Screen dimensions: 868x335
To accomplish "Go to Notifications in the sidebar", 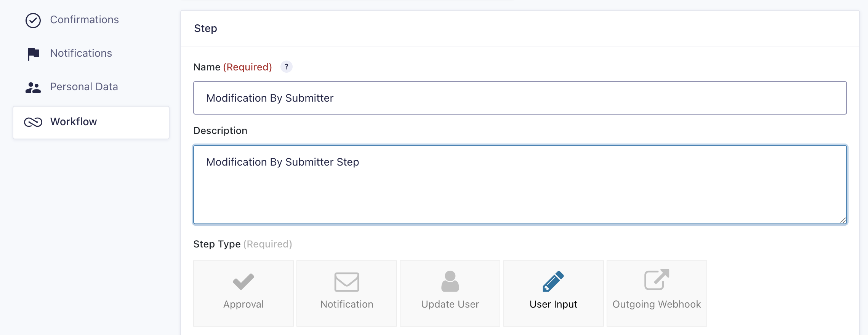I will click(x=81, y=53).
